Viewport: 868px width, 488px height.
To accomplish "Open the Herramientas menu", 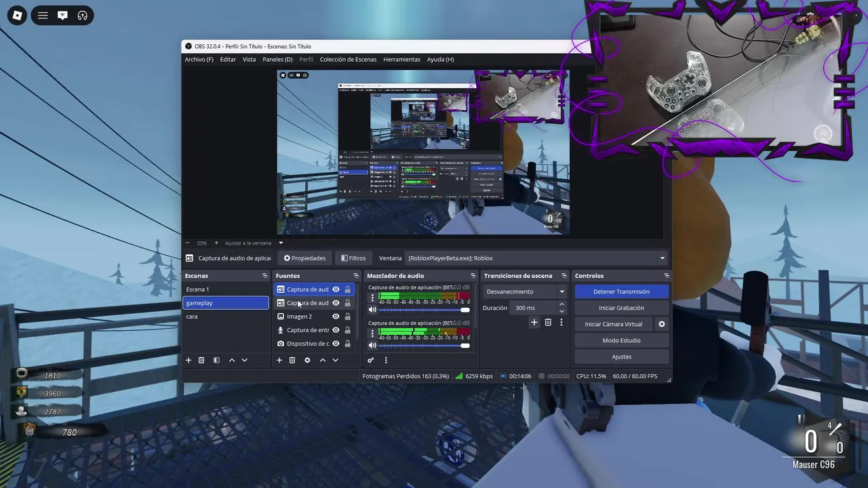I will (401, 59).
